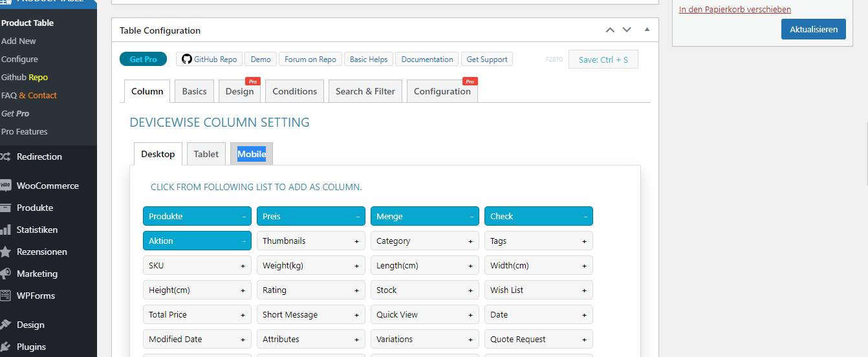Open the Search & Filter tab
Screen dimensions: 868x357
pyautogui.click(x=365, y=91)
